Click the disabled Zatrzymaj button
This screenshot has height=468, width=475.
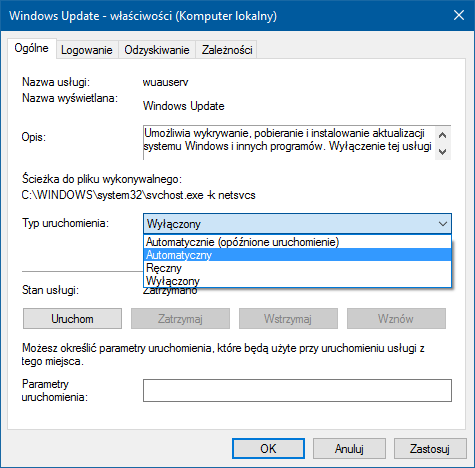point(180,319)
